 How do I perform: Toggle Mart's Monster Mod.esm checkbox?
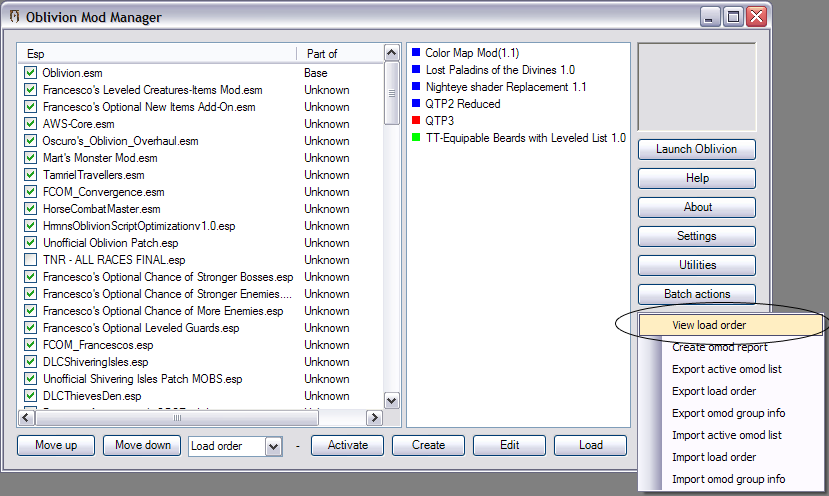pos(30,158)
